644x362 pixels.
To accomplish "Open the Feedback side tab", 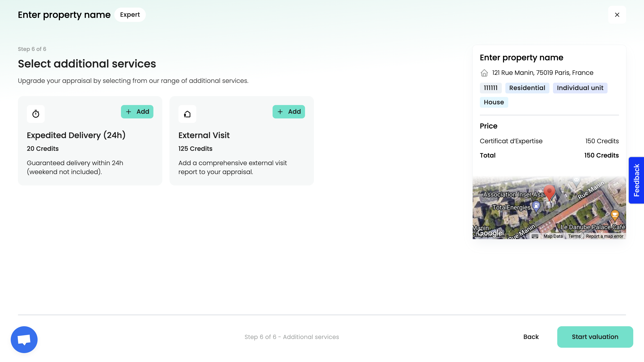I will point(636,180).
